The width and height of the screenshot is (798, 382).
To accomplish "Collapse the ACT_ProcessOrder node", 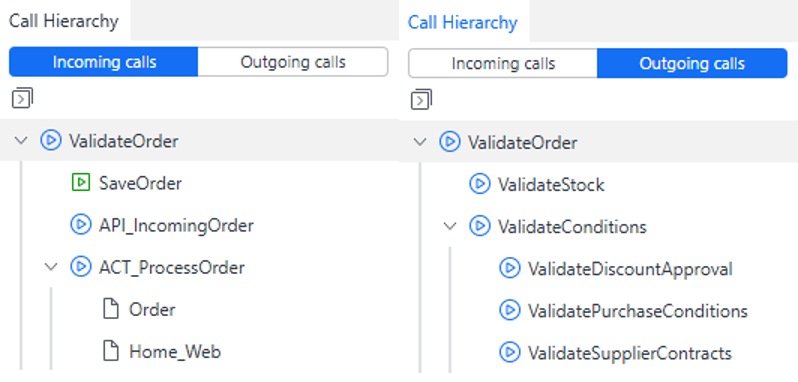I will [51, 267].
